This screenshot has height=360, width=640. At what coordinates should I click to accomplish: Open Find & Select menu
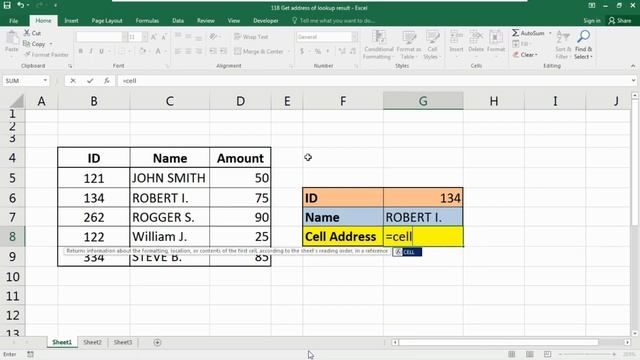tap(583, 45)
